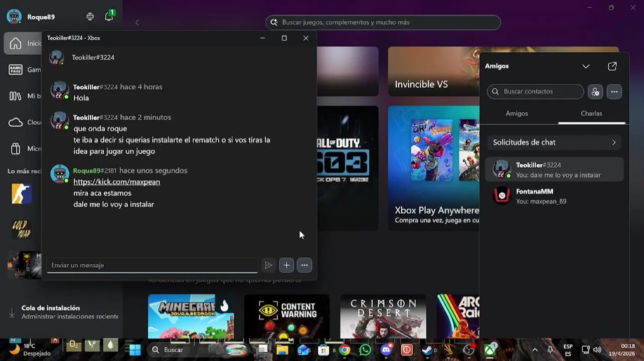Click ESP ES language indicator

click(568, 350)
